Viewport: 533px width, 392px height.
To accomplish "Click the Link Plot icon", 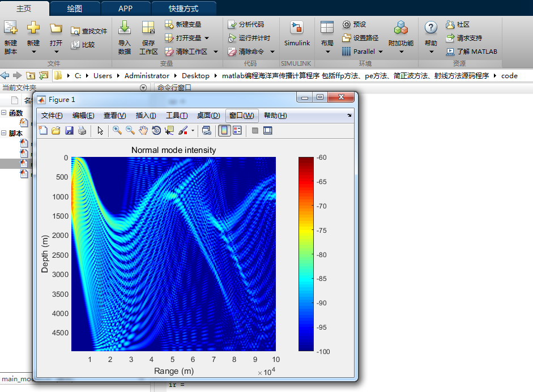I will [x=206, y=130].
